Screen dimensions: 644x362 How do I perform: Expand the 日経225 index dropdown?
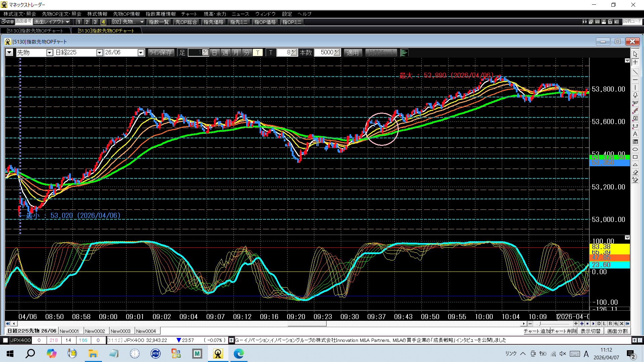100,53
